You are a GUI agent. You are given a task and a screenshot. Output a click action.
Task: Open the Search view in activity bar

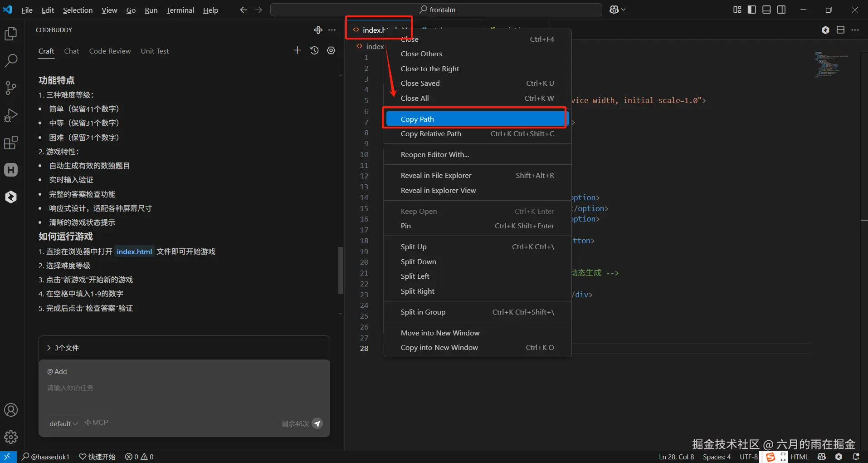tap(11, 61)
